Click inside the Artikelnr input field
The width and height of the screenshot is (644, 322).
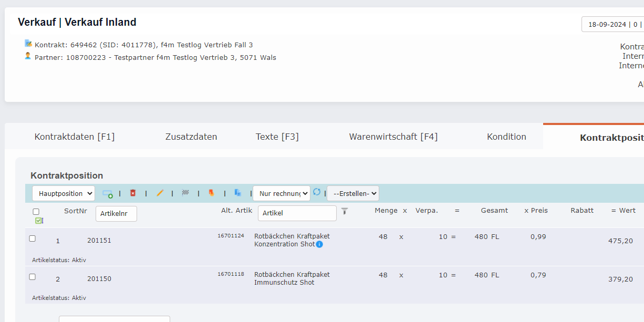[116, 214]
